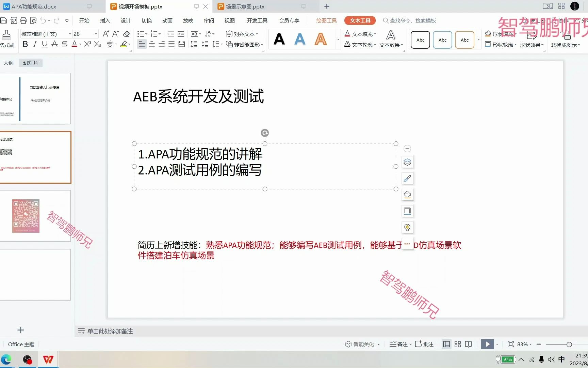
Task: Open the 插入 ribbon tab
Action: pos(105,20)
